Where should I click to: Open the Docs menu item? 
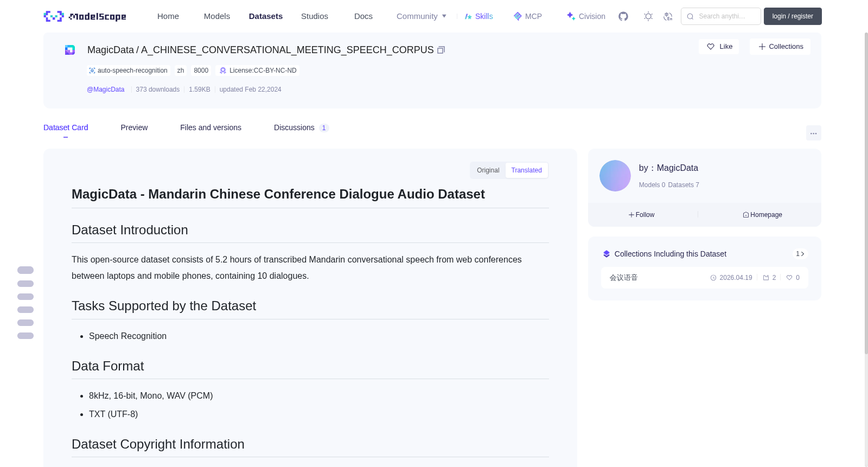point(363,16)
